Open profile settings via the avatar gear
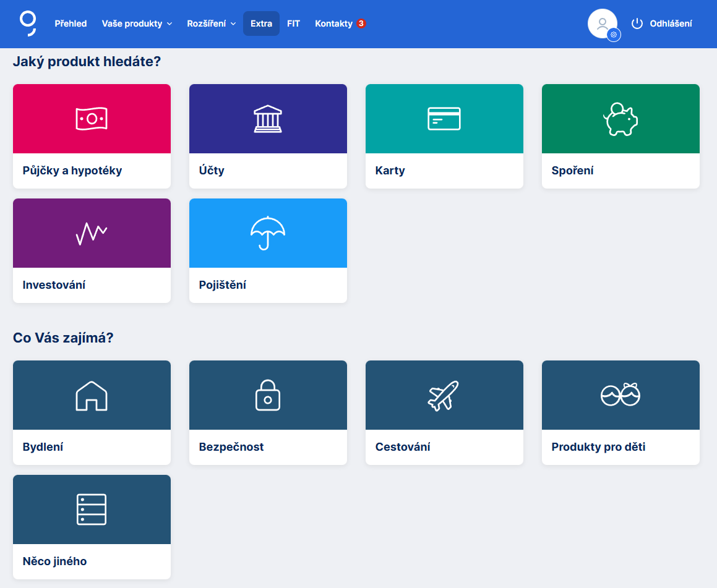 pyautogui.click(x=614, y=35)
